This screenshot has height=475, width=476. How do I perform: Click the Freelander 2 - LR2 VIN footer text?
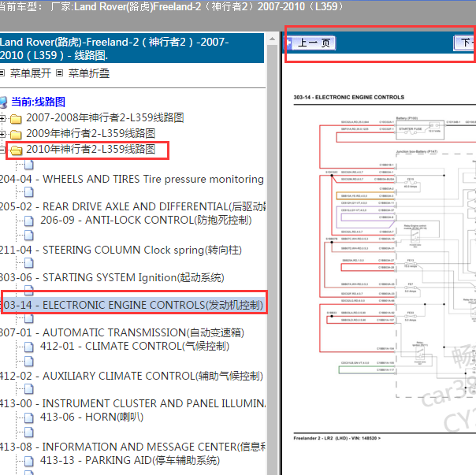pyautogui.click(x=337, y=438)
